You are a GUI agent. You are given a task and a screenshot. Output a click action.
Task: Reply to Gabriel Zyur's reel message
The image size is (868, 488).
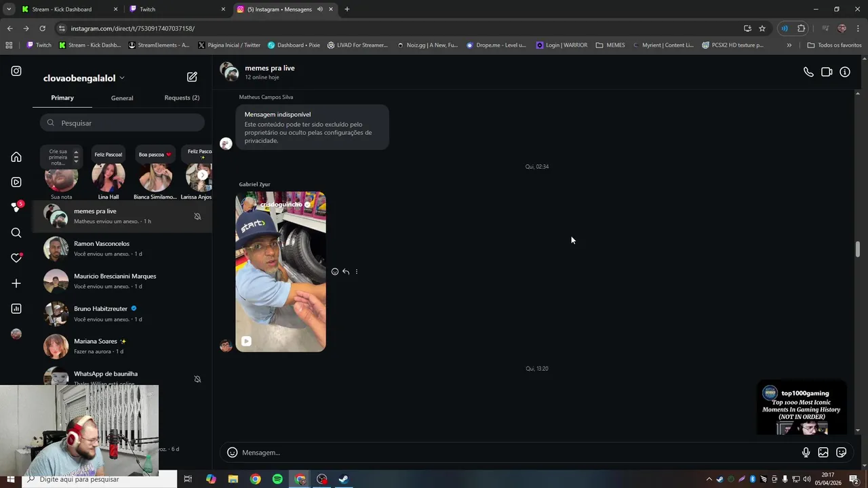coord(346,272)
